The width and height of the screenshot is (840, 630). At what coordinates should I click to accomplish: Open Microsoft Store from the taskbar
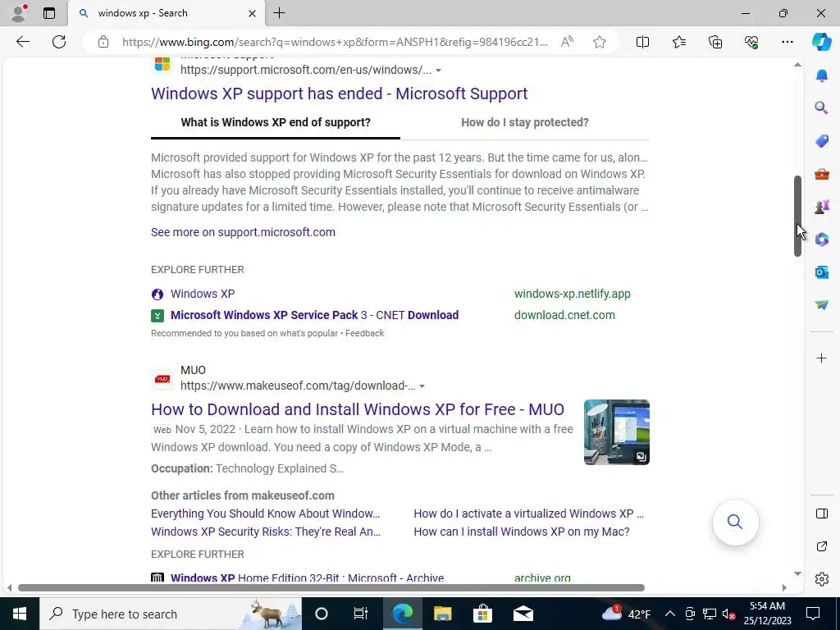(482, 614)
